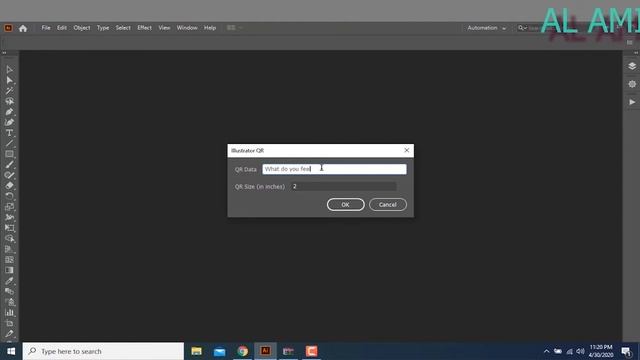
Task: Open the View menu
Action: 164,28
